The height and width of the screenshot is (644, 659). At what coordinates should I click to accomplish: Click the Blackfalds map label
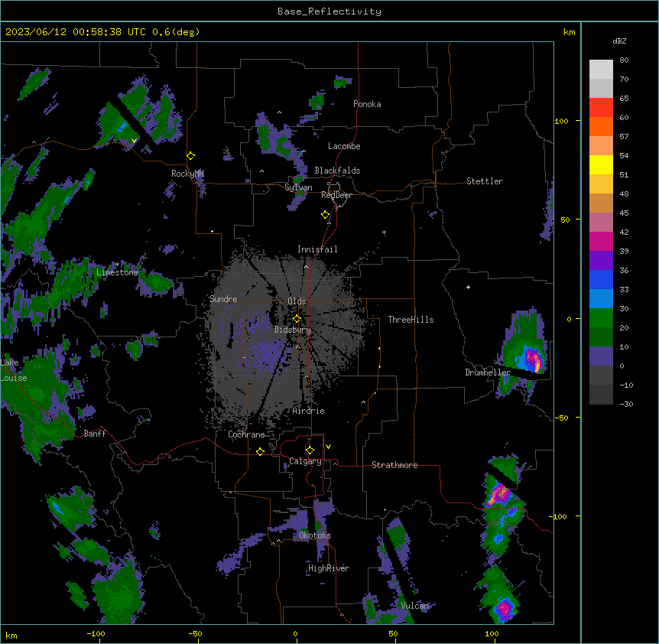[x=337, y=171]
